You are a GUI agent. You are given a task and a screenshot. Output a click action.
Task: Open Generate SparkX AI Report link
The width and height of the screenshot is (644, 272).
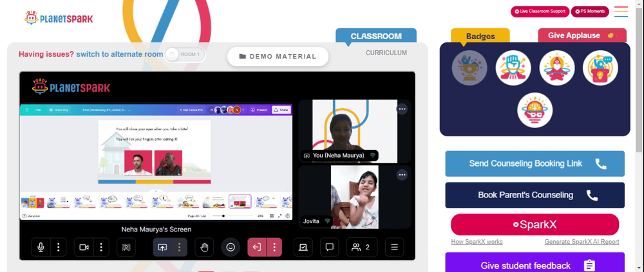pos(582,242)
